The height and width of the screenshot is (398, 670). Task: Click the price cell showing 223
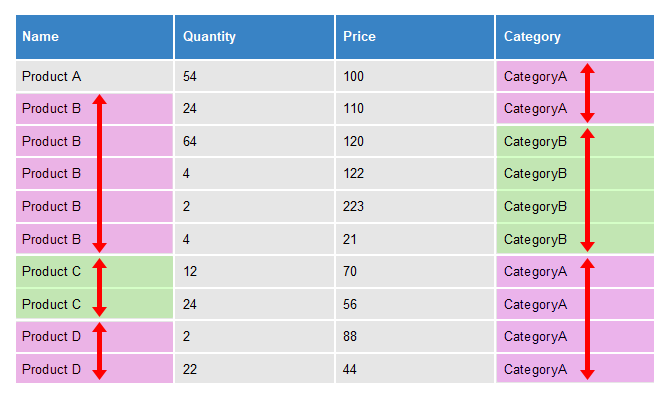click(x=415, y=206)
